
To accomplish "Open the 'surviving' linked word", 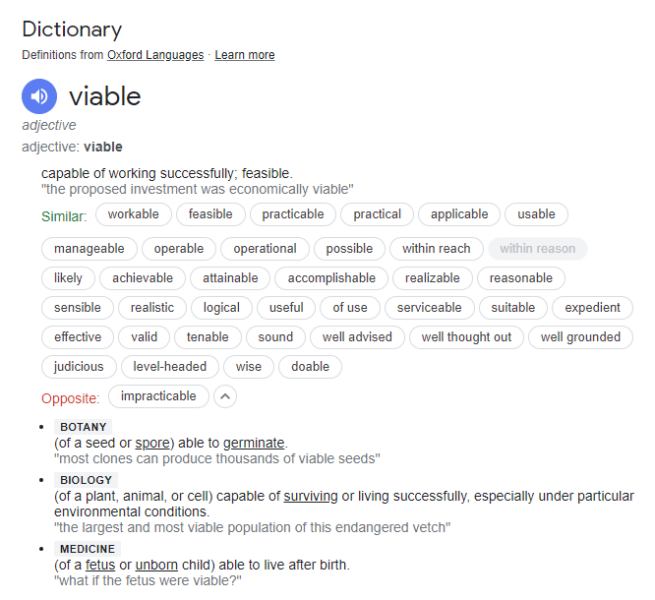I will (310, 496).
